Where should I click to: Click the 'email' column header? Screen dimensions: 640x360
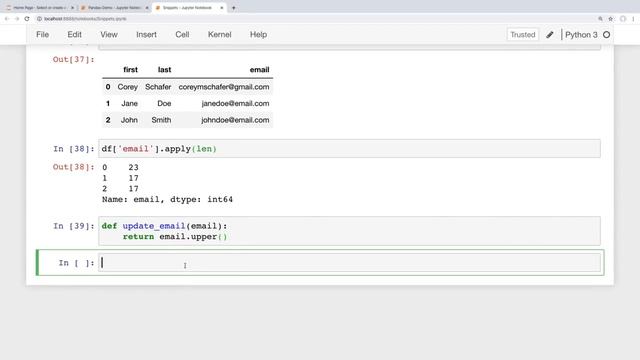pyautogui.click(x=260, y=70)
